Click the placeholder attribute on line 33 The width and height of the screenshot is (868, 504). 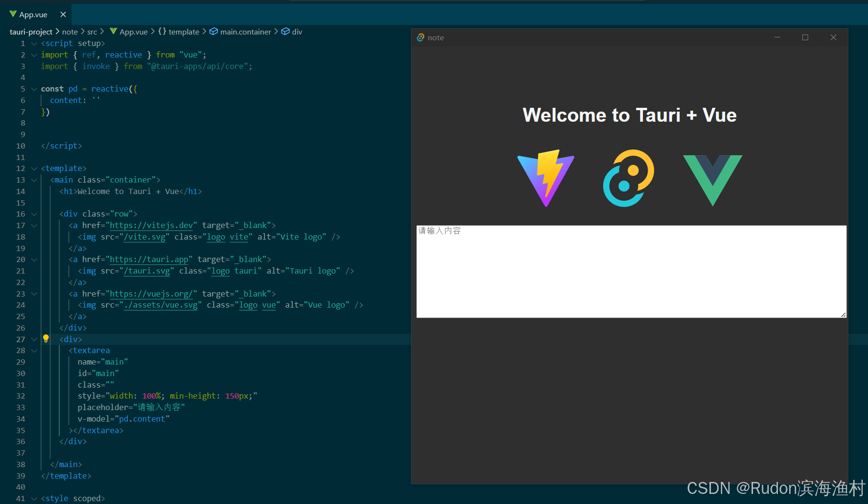[x=131, y=407]
